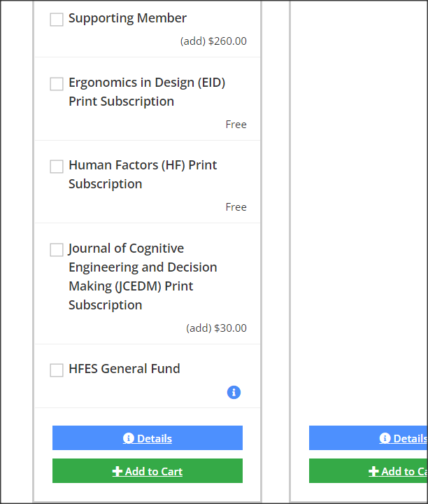Select the JCEDM Print Subscription checkbox
Image resolution: width=428 pixels, height=504 pixels.
[57, 250]
